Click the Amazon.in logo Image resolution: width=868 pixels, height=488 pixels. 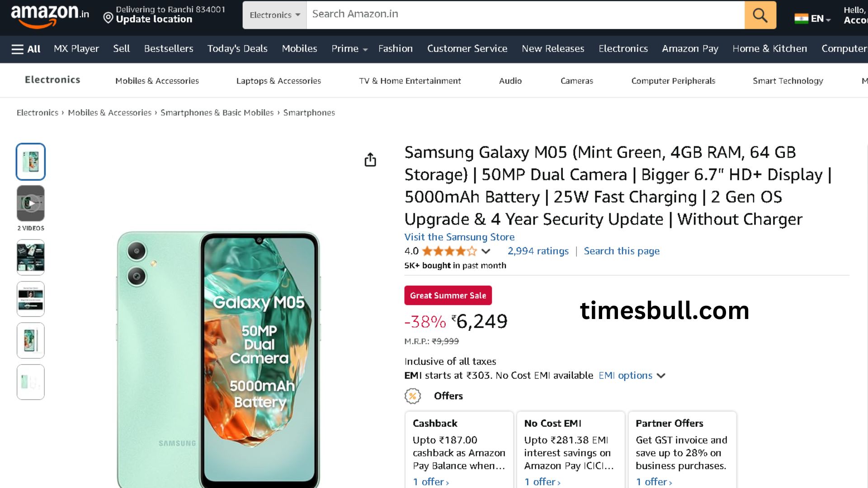click(x=50, y=16)
